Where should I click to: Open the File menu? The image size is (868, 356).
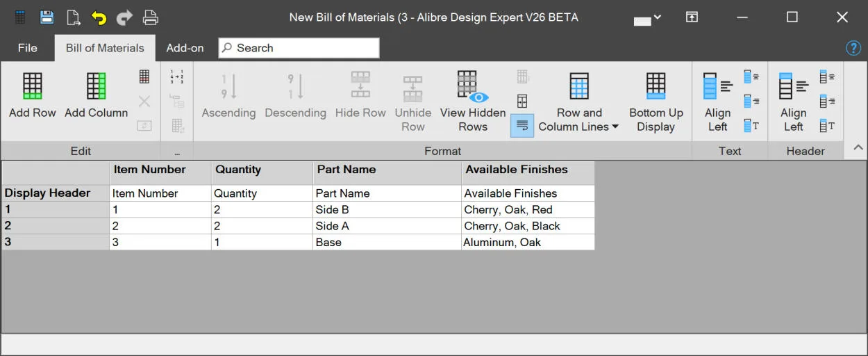[28, 48]
